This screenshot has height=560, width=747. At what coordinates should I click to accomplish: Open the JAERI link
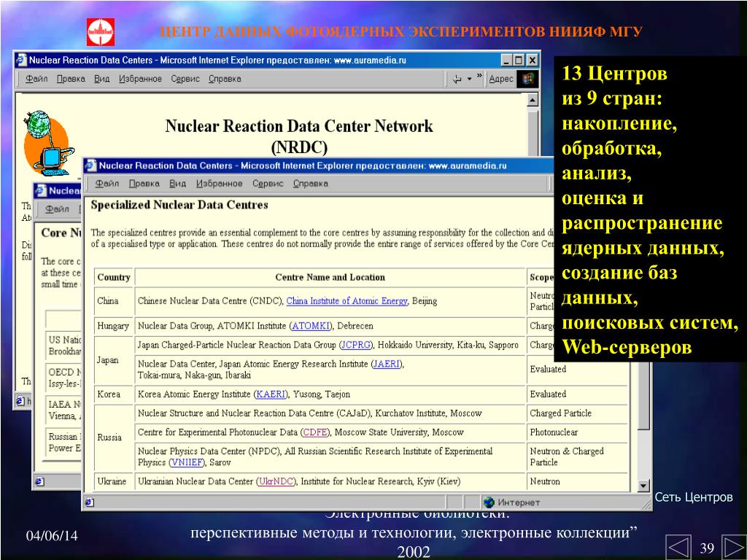(387, 365)
